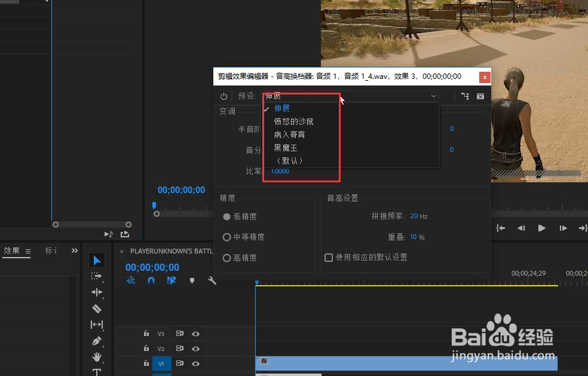Click source monitor timecode 00;00;00;00

pyautogui.click(x=181, y=190)
